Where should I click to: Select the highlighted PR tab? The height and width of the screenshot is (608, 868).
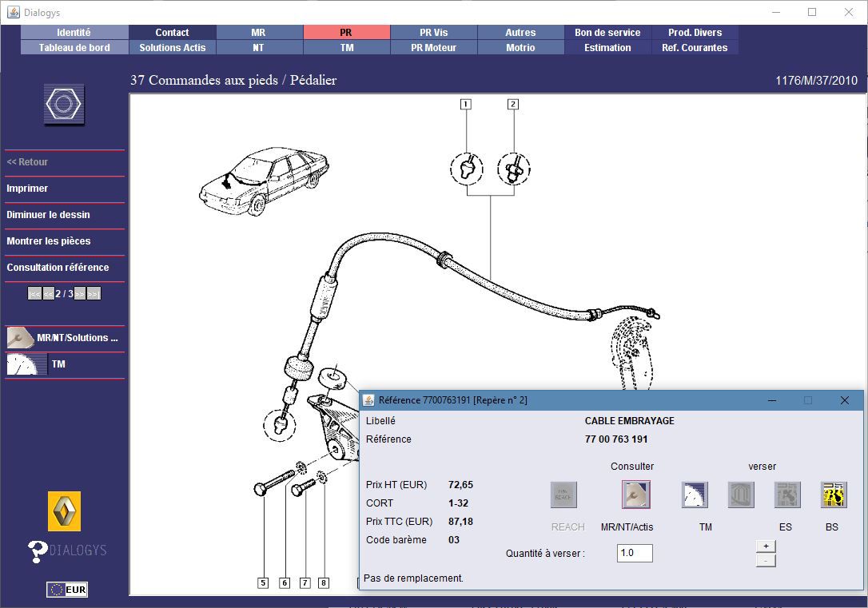coord(347,32)
